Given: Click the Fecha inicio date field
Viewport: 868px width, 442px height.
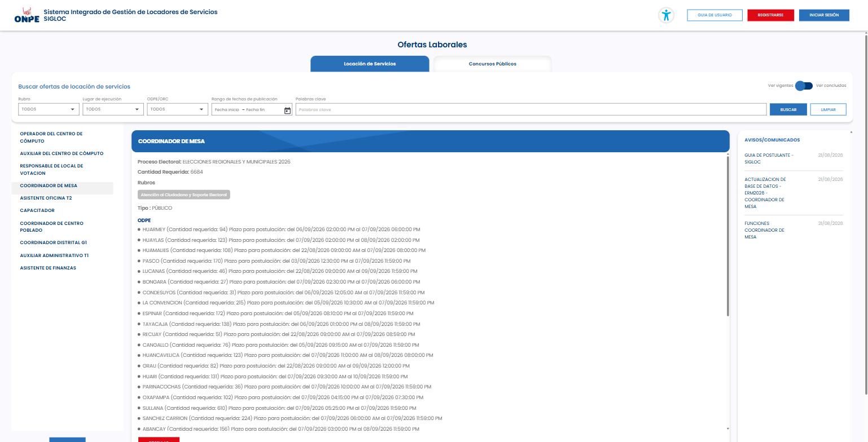Looking at the screenshot, I should coord(227,109).
